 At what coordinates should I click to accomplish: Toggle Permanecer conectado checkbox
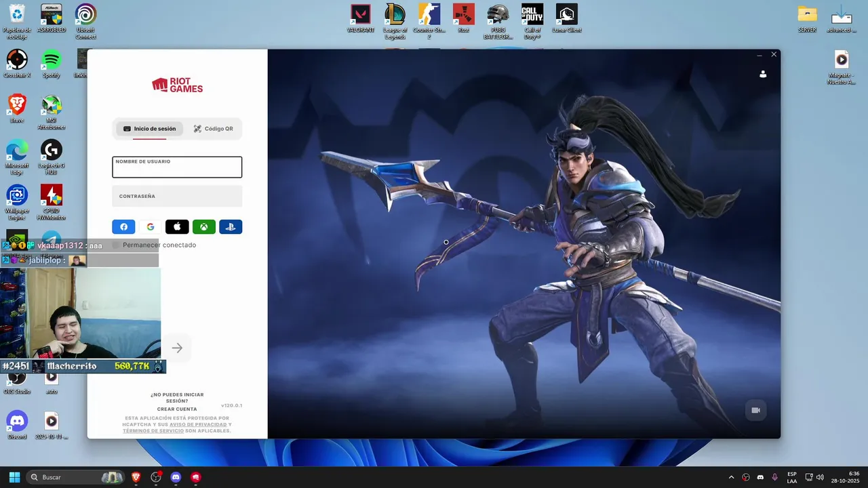tap(116, 245)
